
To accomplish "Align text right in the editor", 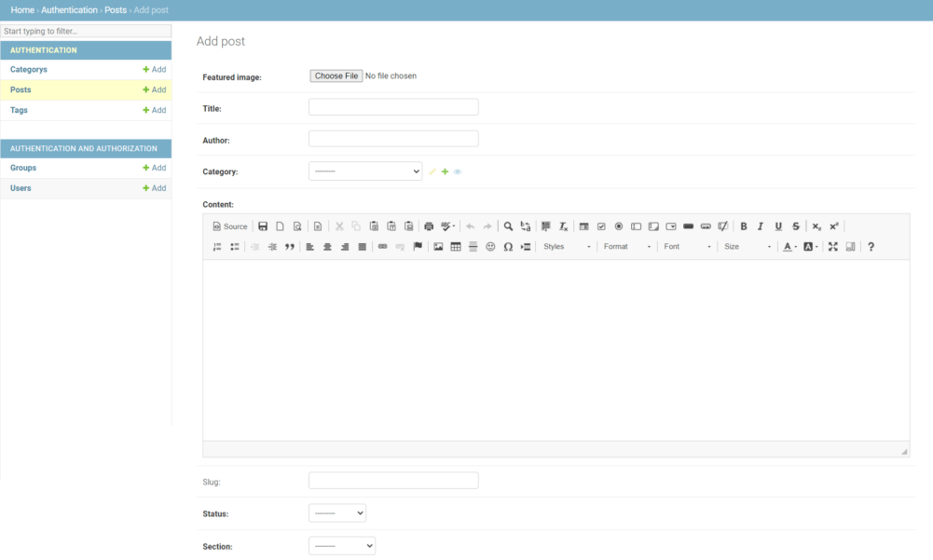I will (x=345, y=246).
